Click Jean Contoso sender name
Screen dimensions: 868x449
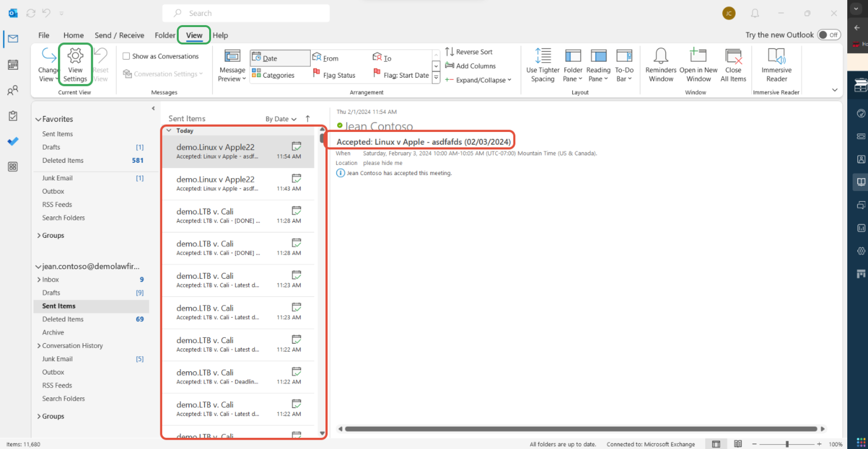379,127
